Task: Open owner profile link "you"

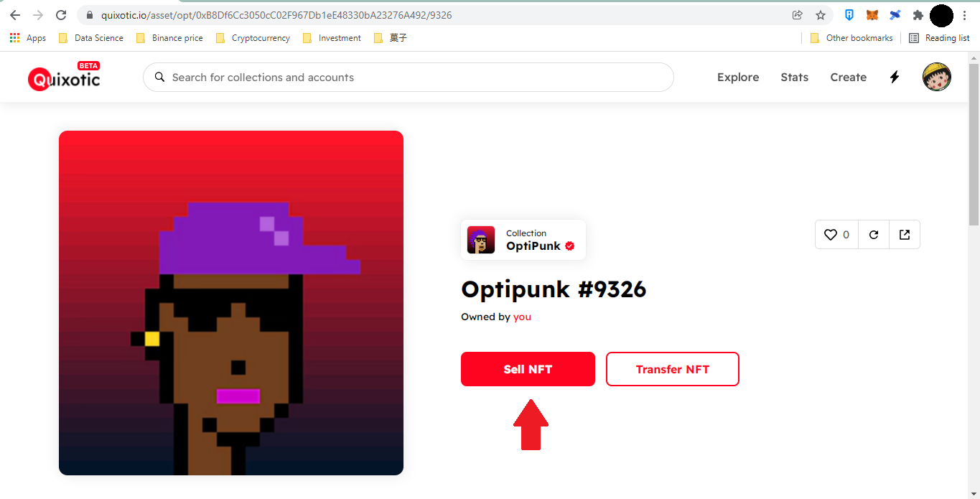Action: pyautogui.click(x=522, y=317)
